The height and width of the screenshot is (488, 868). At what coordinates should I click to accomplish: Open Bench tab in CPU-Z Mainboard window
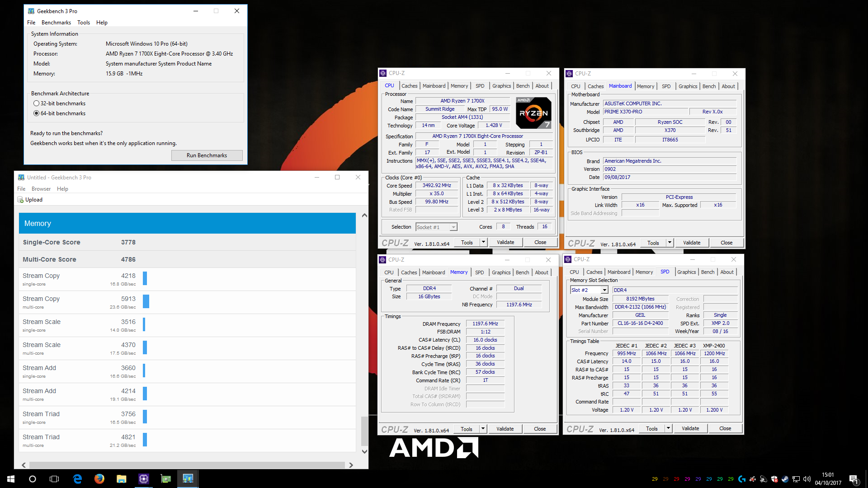point(709,86)
